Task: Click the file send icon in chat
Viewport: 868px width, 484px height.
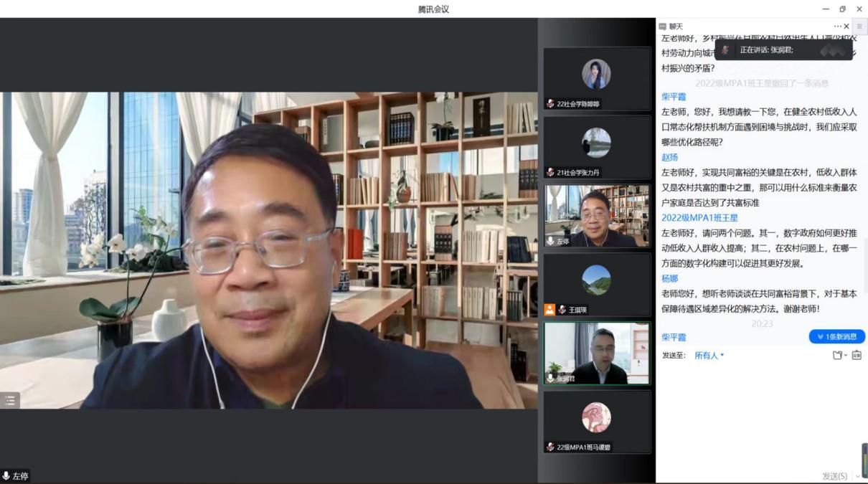Action: [837, 355]
